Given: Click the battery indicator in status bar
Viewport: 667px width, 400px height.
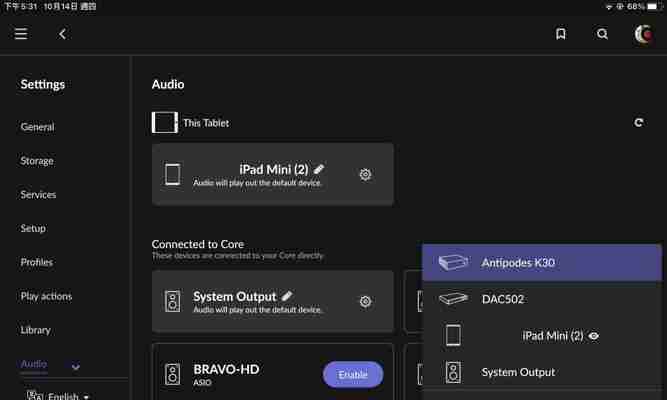Looking at the screenshot, I should (x=653, y=6).
